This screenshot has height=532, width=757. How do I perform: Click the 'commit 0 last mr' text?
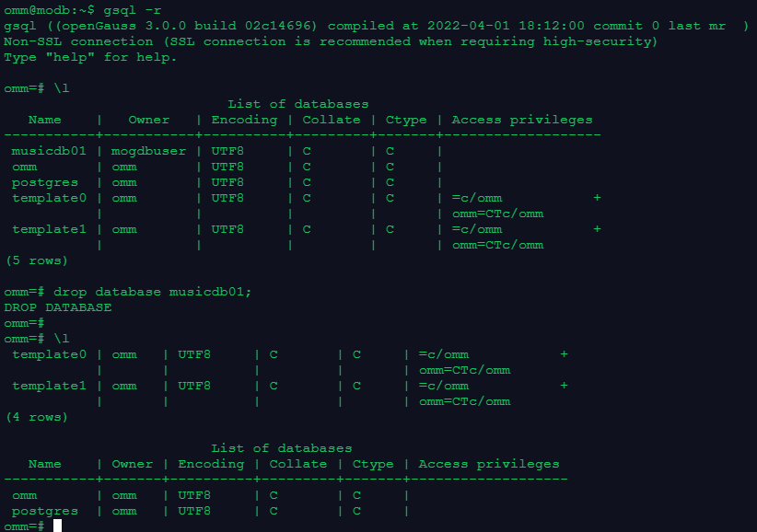pyautogui.click(x=659, y=26)
